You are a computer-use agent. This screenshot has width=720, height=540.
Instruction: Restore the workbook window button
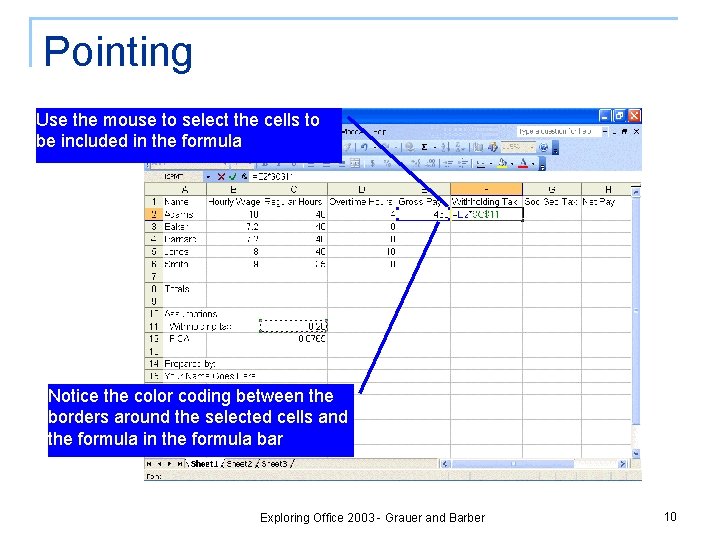pos(624,131)
